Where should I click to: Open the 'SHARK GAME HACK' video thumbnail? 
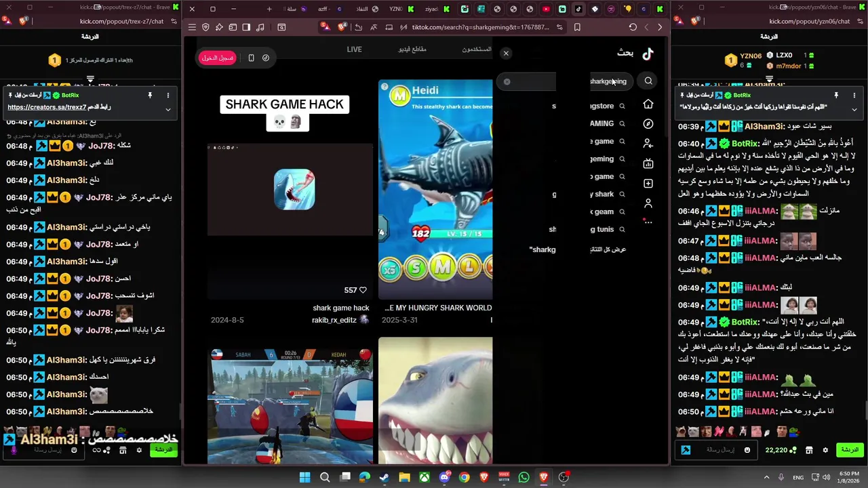[290, 190]
